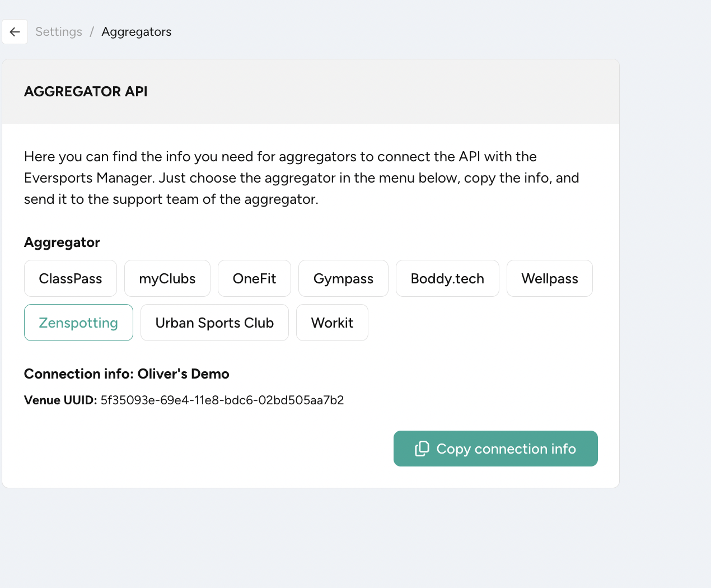This screenshot has width=711, height=588.
Task: Click the copy icon in Copy button
Action: (x=422, y=449)
